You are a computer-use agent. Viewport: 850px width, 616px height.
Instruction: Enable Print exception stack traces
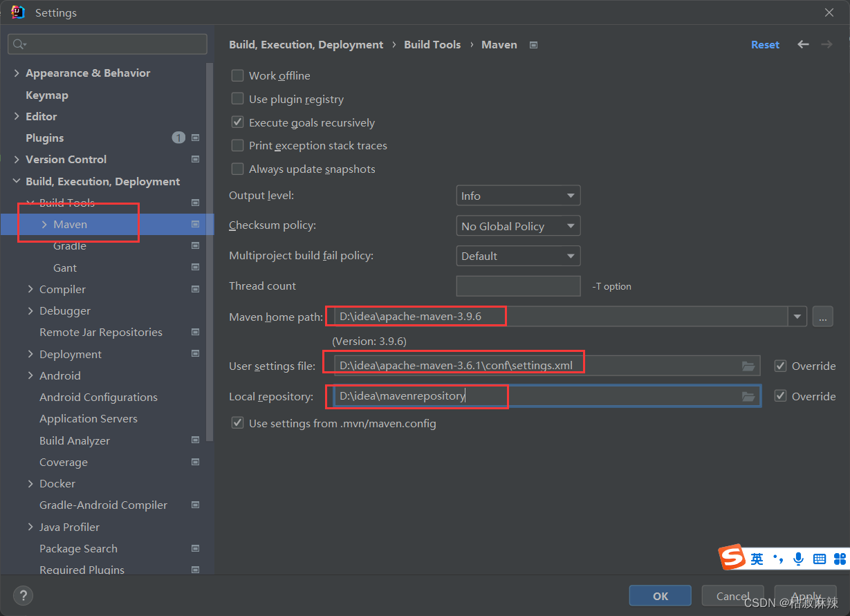(x=237, y=145)
